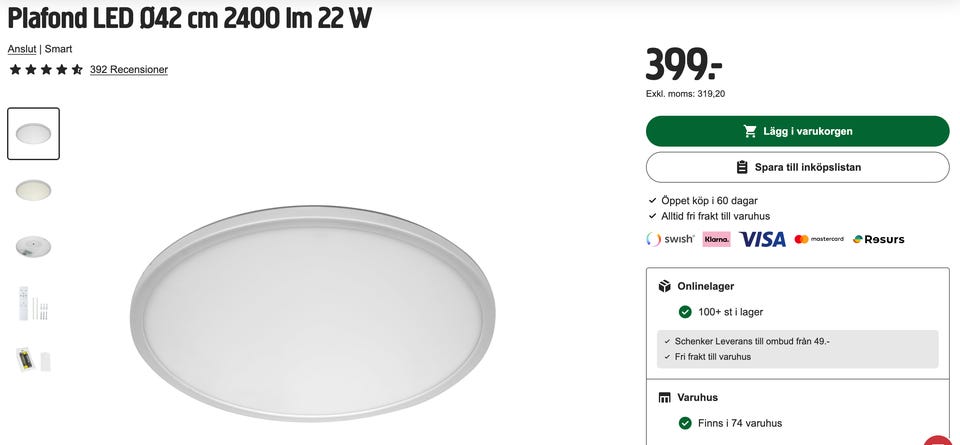View the second thumbnail of lit lamp

[x=34, y=190]
